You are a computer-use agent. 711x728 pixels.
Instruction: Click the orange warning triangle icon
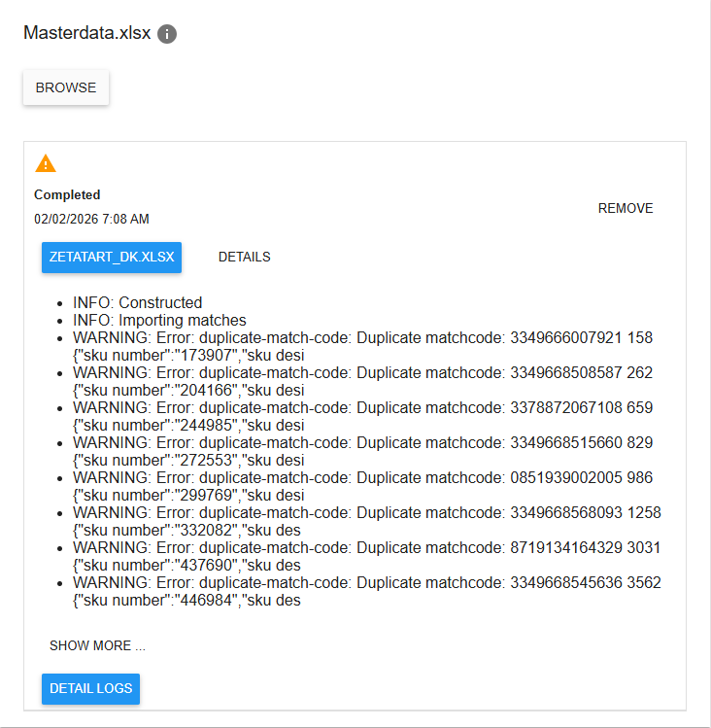click(46, 163)
